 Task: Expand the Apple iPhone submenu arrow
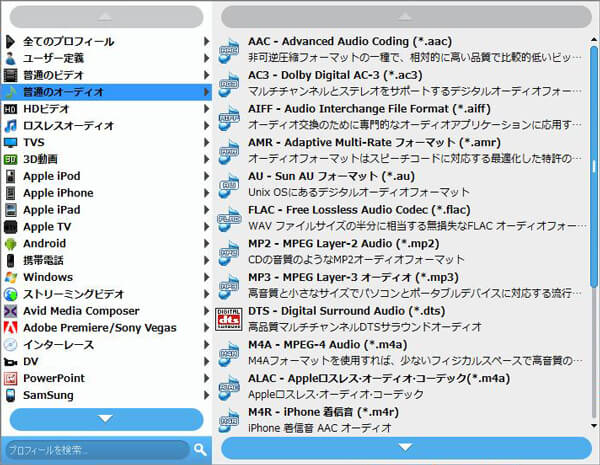[x=206, y=193]
